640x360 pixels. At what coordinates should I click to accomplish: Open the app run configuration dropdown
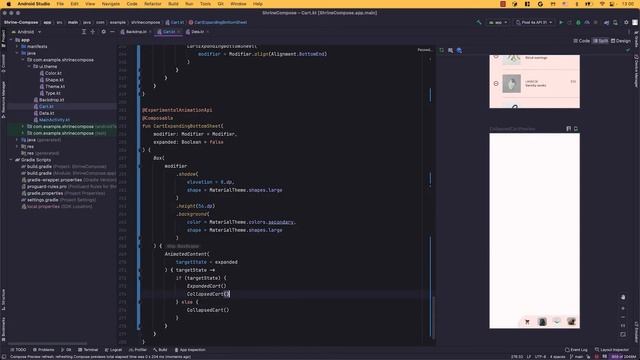point(498,22)
